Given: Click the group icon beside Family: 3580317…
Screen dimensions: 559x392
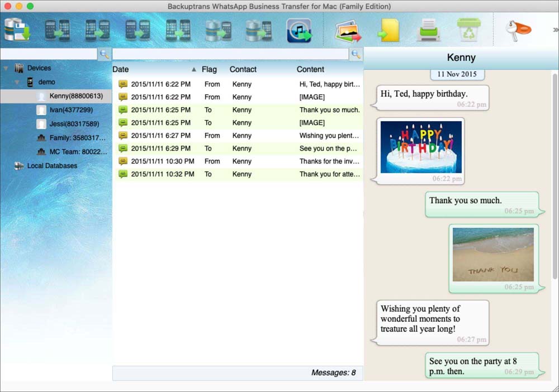Looking at the screenshot, I should (x=41, y=138).
